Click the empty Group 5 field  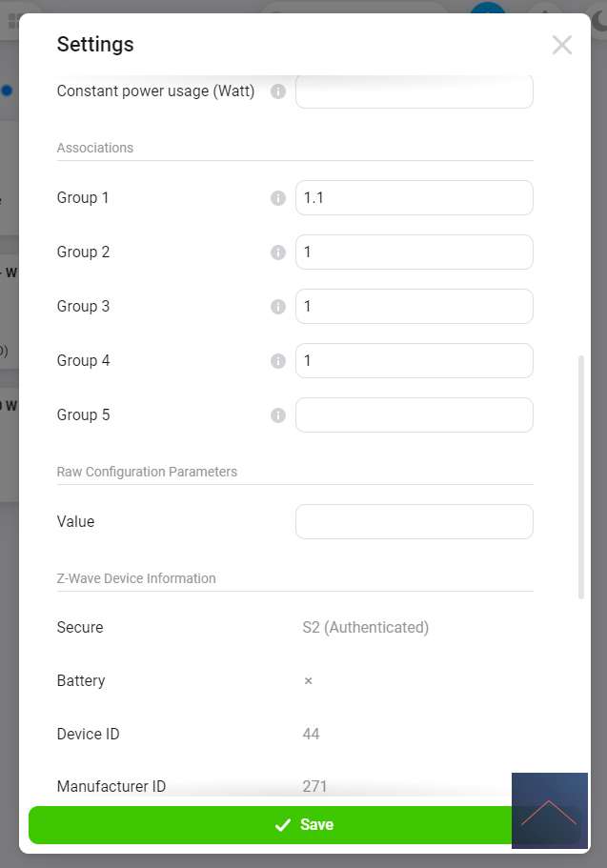tap(414, 415)
